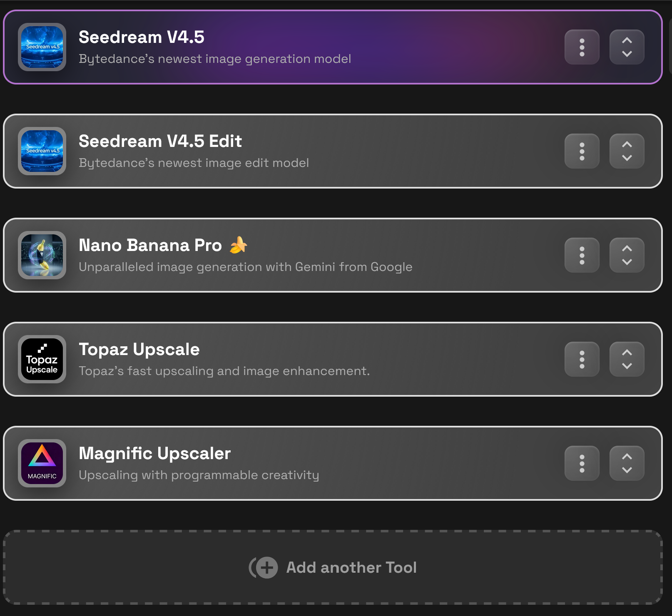Viewport: 672px width, 616px height.
Task: Expand the Magnific Upscaler card
Action: pos(627,463)
